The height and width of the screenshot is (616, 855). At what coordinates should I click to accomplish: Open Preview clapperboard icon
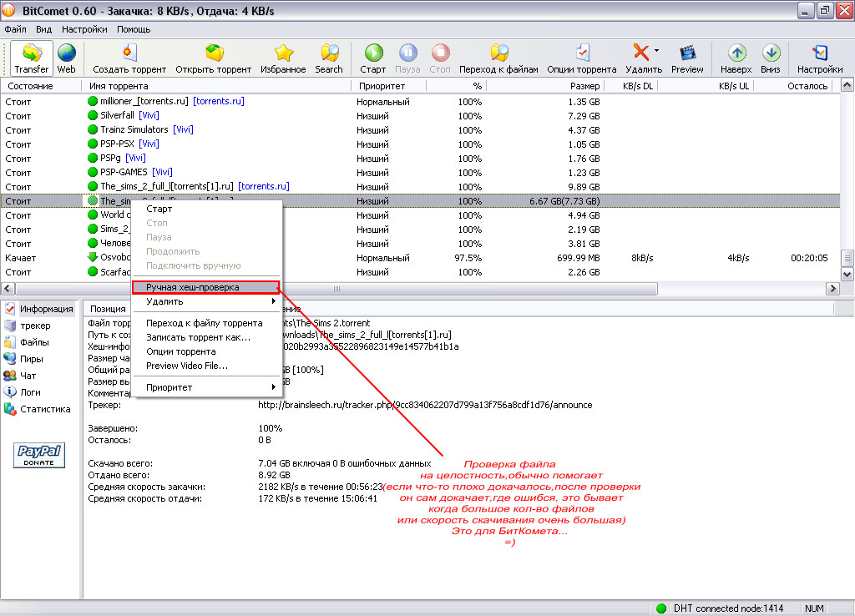coord(687,58)
